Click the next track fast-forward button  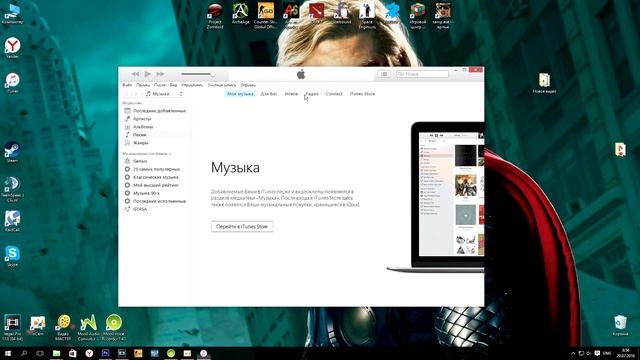(160, 74)
